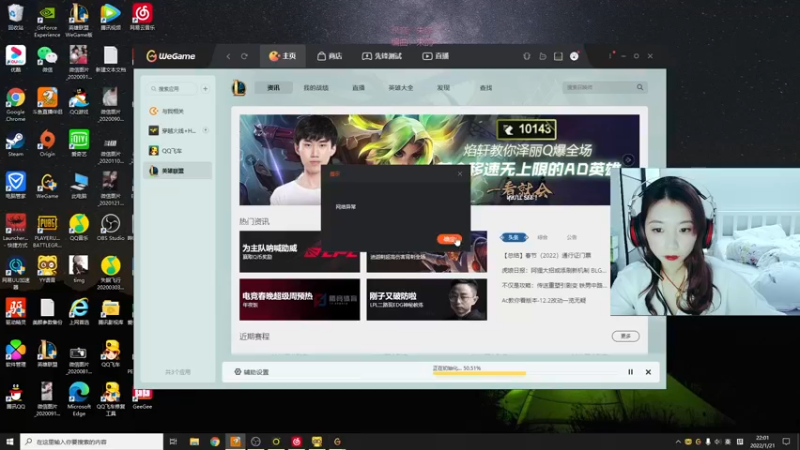This screenshot has width=800, height=450.
Task: Show the next banner slide
Action: [x=628, y=160]
